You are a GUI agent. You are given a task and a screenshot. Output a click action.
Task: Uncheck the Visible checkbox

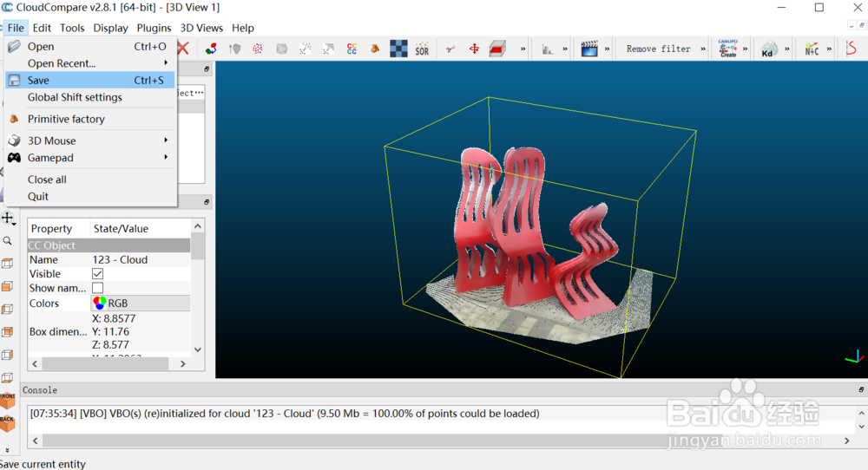pos(97,274)
